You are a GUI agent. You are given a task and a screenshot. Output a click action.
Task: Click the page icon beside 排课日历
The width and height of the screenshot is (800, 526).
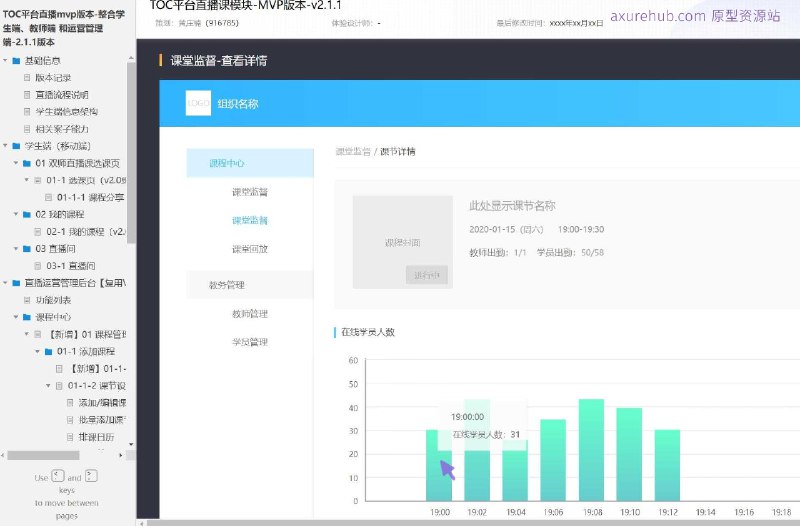[x=70, y=437]
